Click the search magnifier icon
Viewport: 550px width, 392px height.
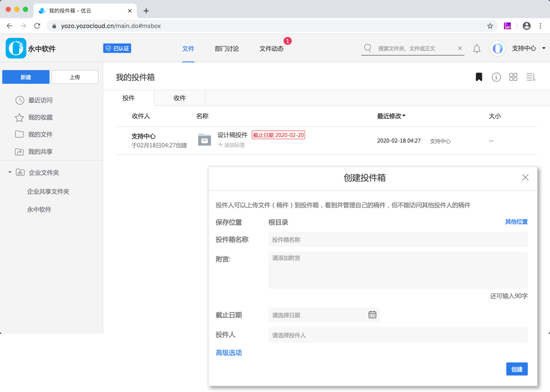click(368, 48)
